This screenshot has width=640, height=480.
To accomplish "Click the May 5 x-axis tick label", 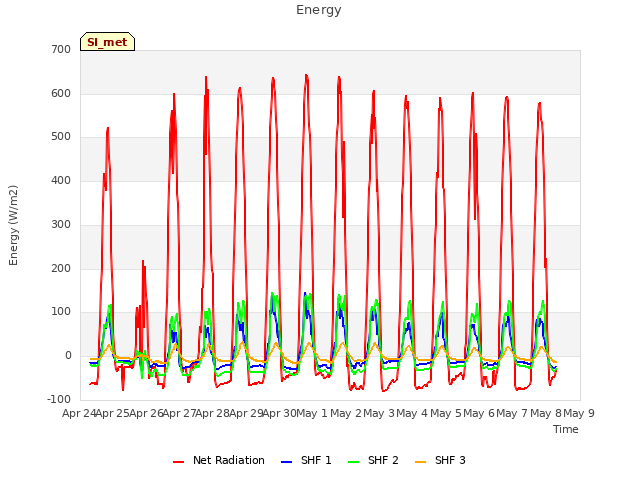I will click(x=446, y=413).
